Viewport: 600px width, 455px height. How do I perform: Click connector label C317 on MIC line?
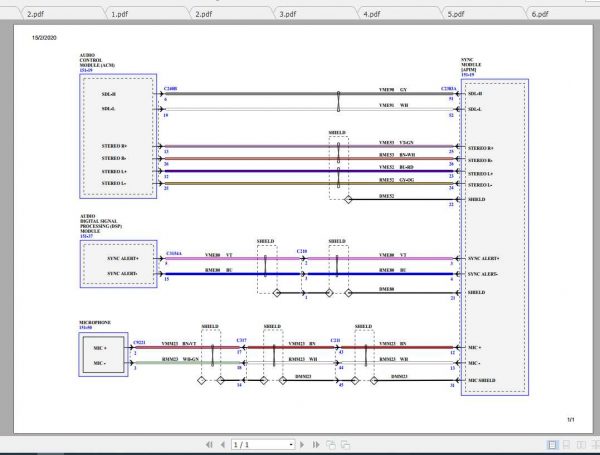241,340
